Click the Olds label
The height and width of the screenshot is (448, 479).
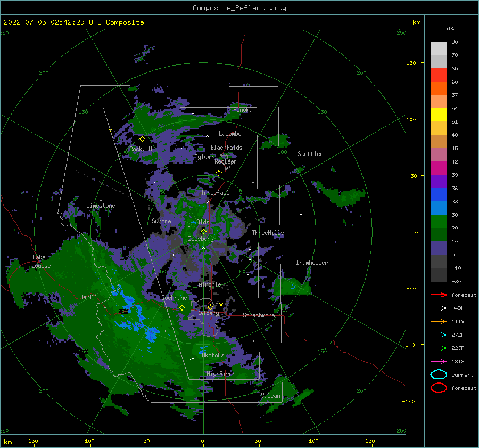click(x=203, y=222)
